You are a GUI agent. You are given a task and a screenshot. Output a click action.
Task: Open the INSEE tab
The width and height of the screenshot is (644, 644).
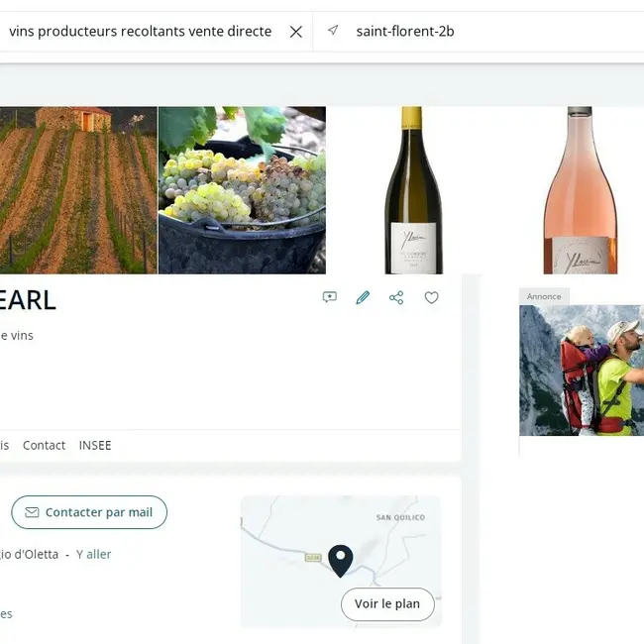[x=95, y=445]
